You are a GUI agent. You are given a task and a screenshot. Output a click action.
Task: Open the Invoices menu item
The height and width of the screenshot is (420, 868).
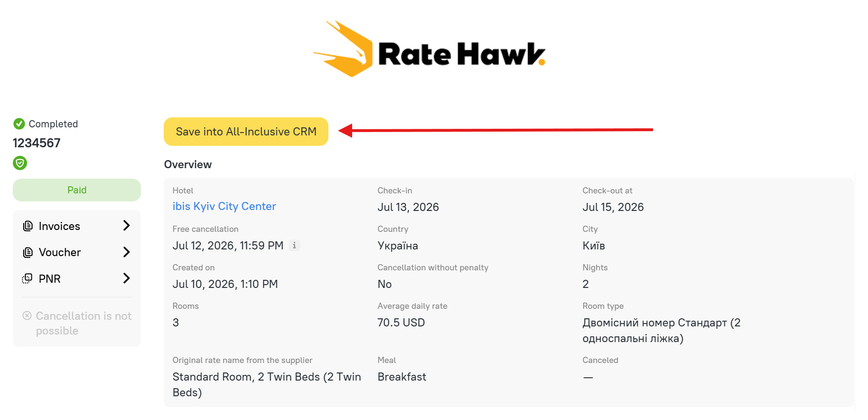click(77, 226)
